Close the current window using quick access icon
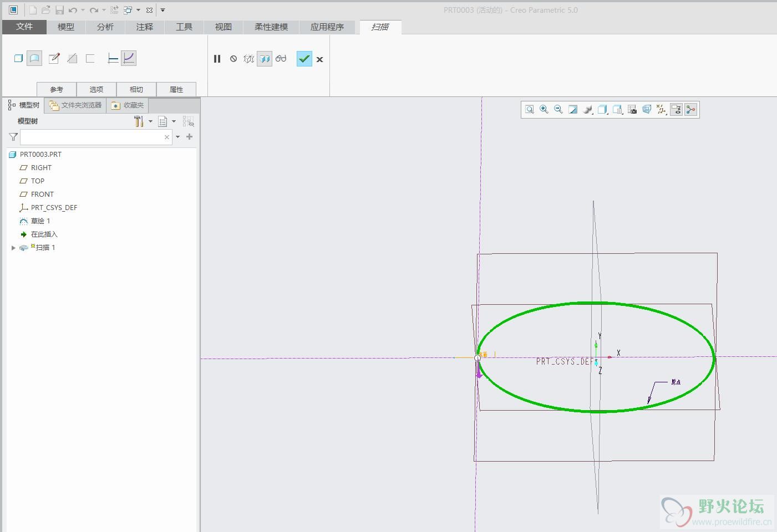 click(x=149, y=10)
